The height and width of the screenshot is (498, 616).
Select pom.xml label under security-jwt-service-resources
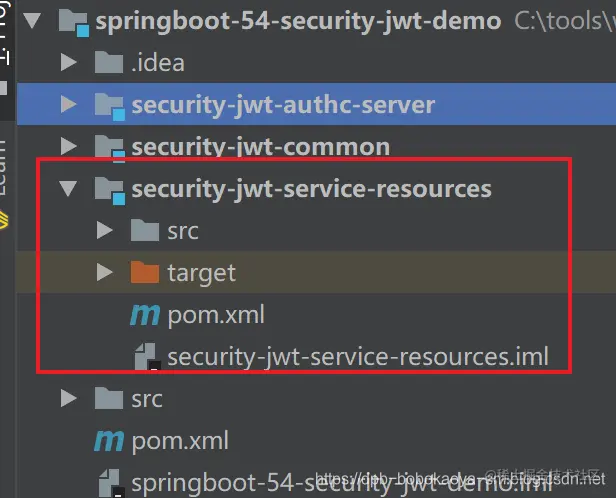coord(216,315)
